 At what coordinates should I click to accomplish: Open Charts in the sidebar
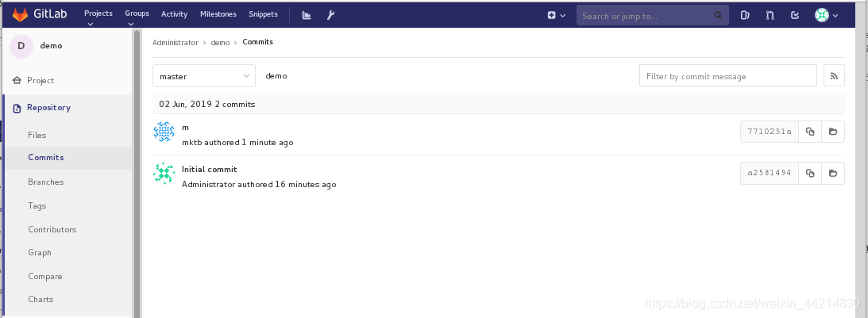point(41,299)
